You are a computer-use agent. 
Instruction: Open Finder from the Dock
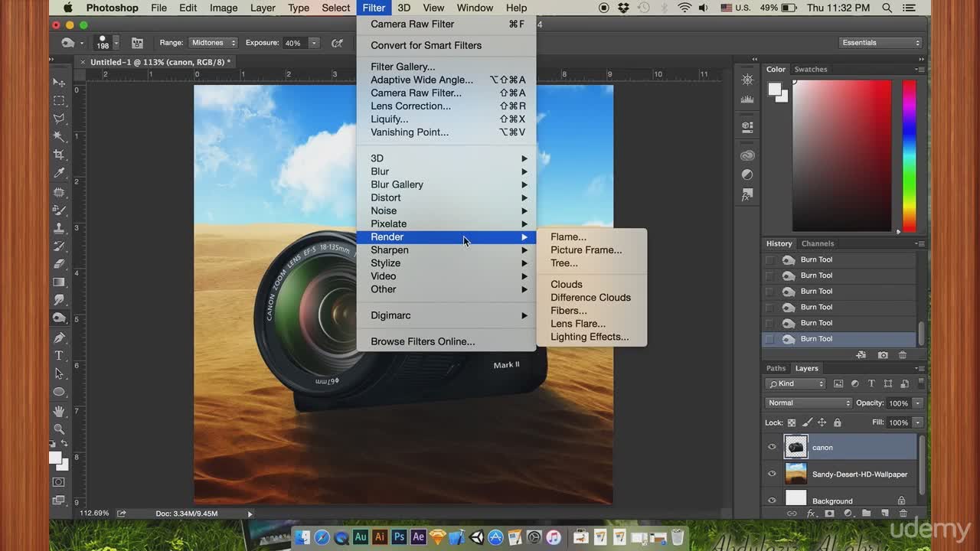[302, 537]
